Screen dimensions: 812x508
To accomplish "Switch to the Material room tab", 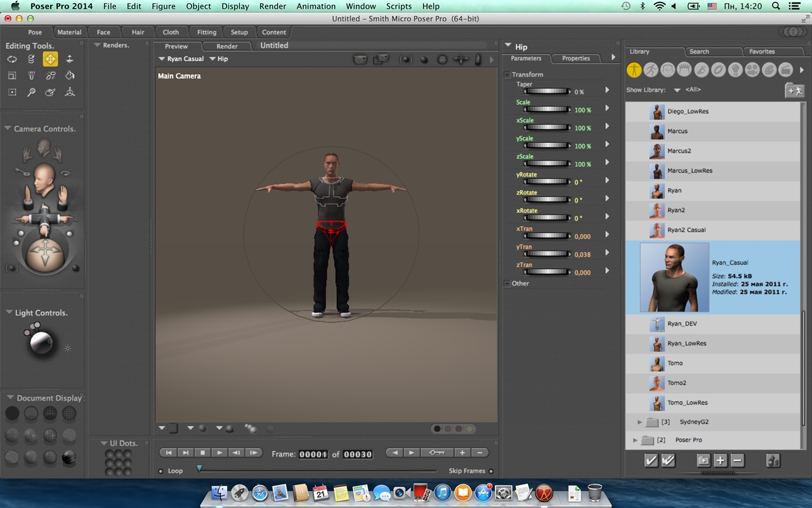I will point(69,32).
